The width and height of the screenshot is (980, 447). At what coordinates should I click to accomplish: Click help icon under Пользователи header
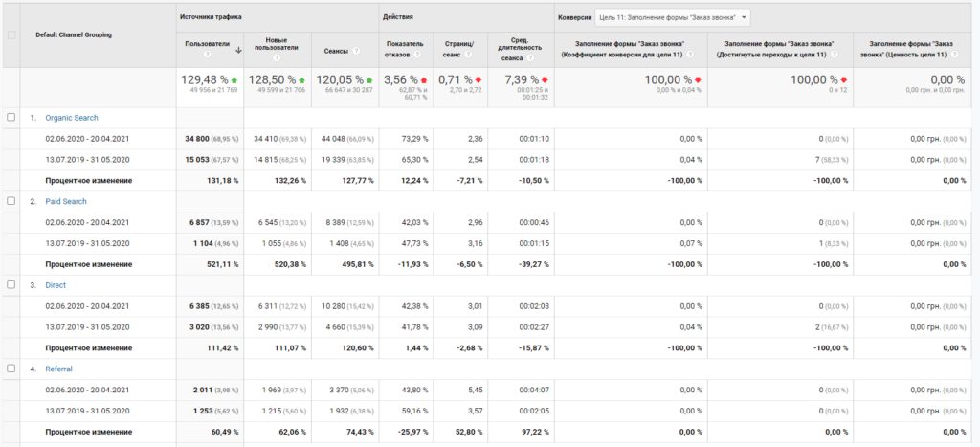(207, 55)
